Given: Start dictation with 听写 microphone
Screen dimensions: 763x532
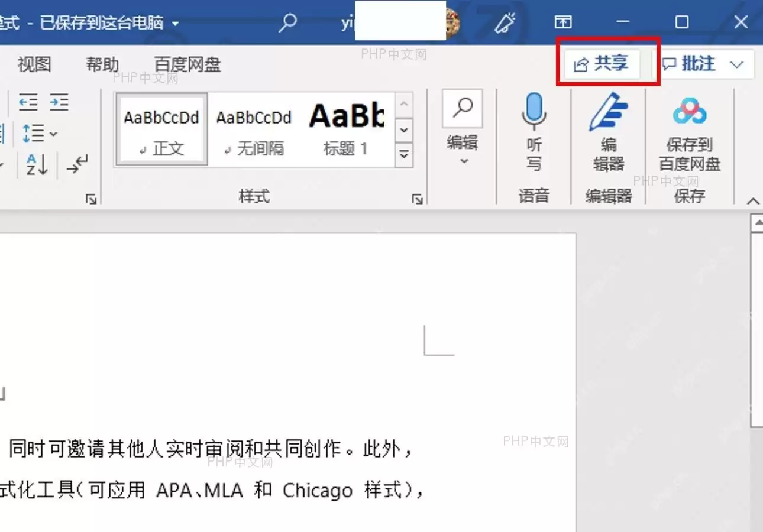Looking at the screenshot, I should pyautogui.click(x=534, y=131).
